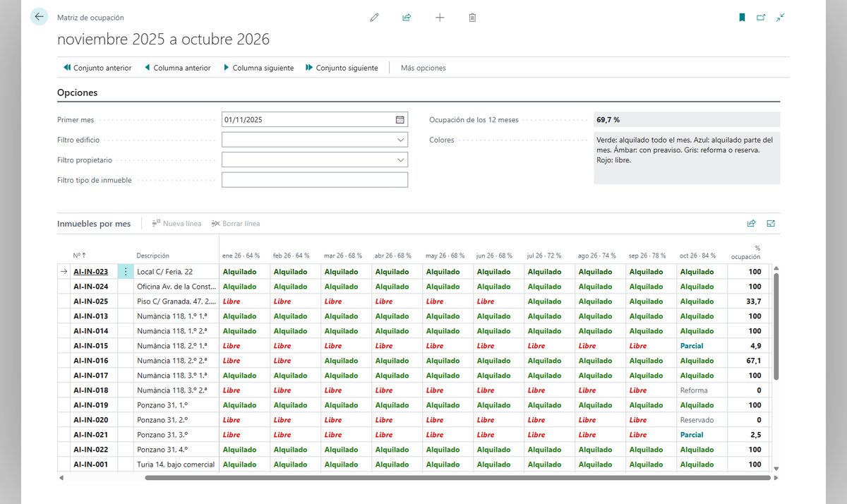This screenshot has height=504, width=847.
Task: Click the 69,7 % occupancy value
Action: click(608, 120)
